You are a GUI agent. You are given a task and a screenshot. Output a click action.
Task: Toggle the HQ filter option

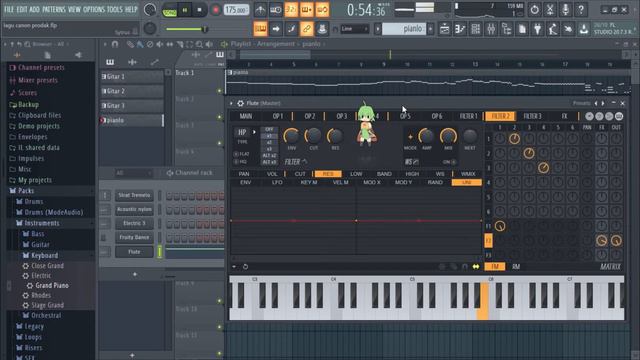tap(240, 162)
